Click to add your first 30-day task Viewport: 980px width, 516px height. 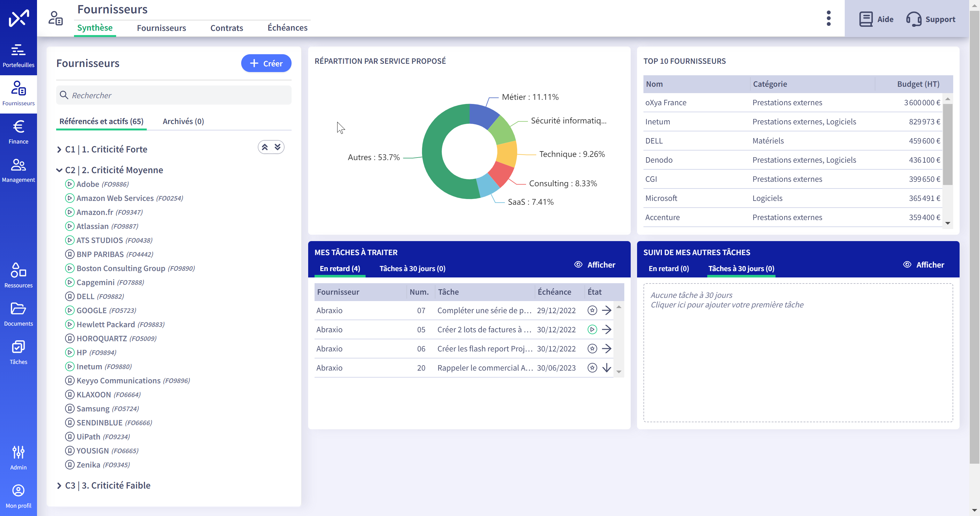(798, 352)
